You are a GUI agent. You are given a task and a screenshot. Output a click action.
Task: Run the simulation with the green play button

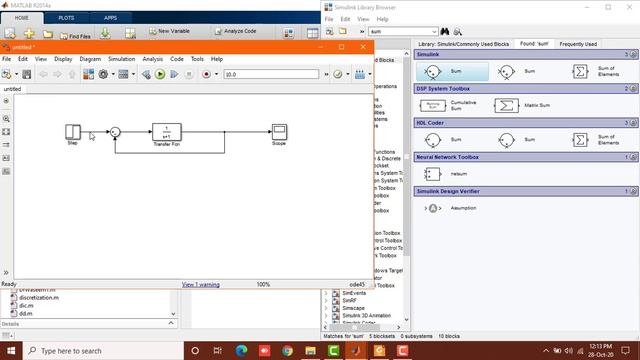point(160,74)
